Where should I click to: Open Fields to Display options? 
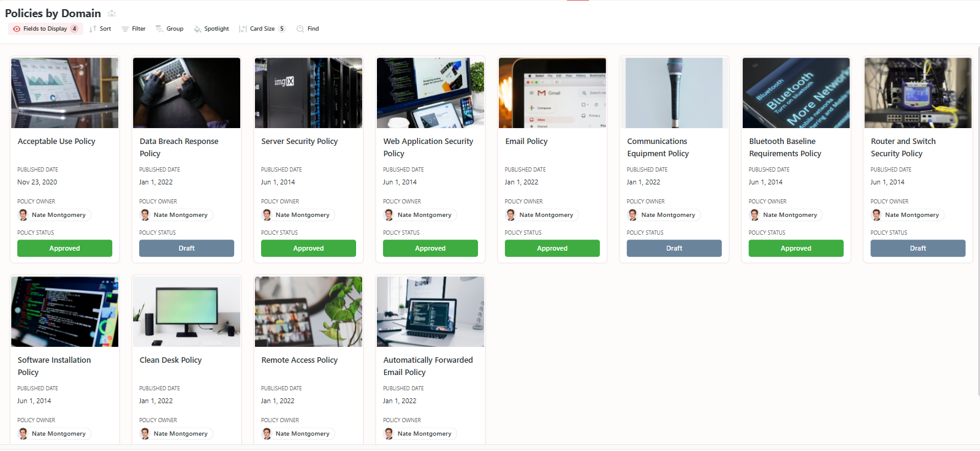(45, 29)
